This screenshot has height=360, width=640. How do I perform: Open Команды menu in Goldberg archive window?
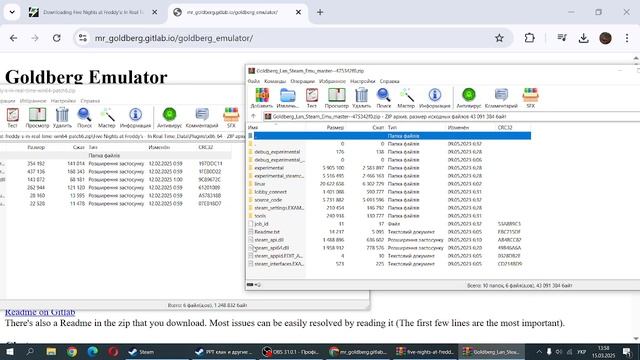click(x=275, y=81)
